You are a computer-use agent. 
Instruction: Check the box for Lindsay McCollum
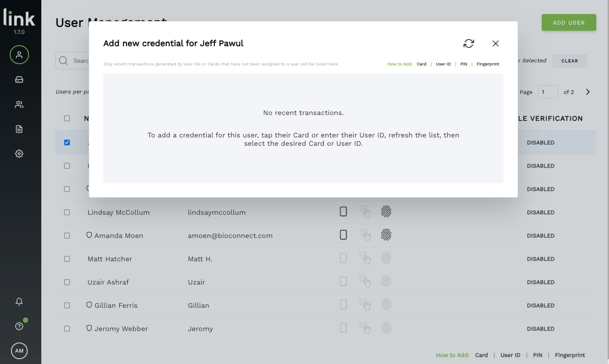pyautogui.click(x=67, y=213)
